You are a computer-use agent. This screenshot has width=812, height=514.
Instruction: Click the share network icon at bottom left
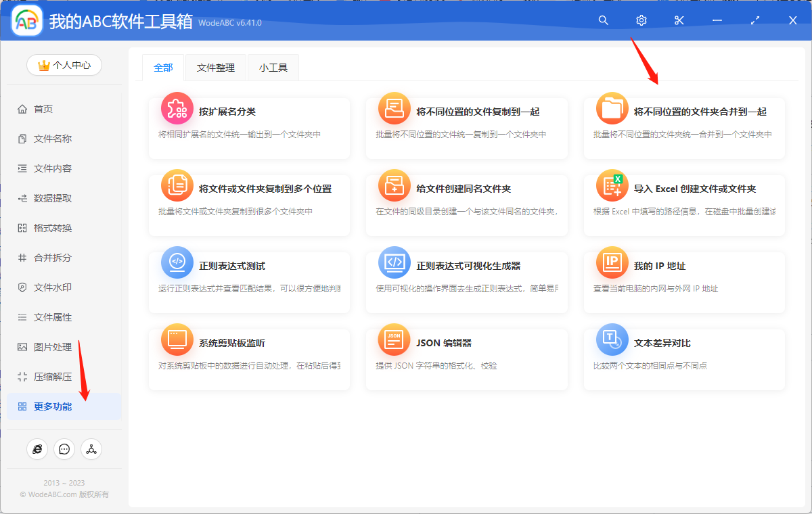pos(91,448)
